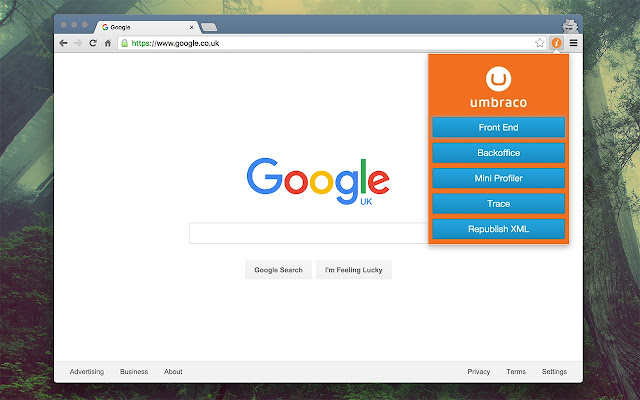The width and height of the screenshot is (640, 400).
Task: Open the Settings footer link
Action: pos(554,371)
